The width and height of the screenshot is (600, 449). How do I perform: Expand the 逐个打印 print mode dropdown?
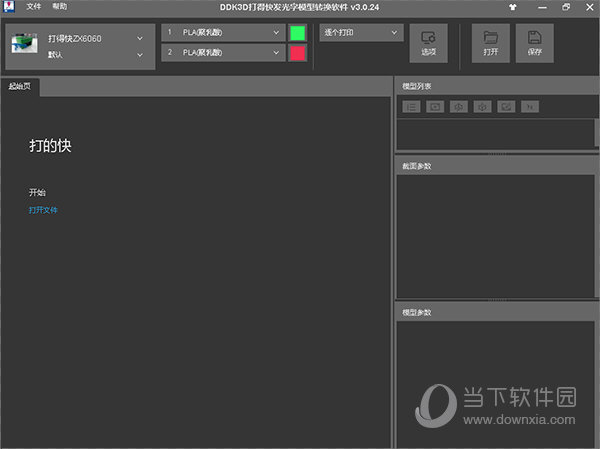click(395, 32)
